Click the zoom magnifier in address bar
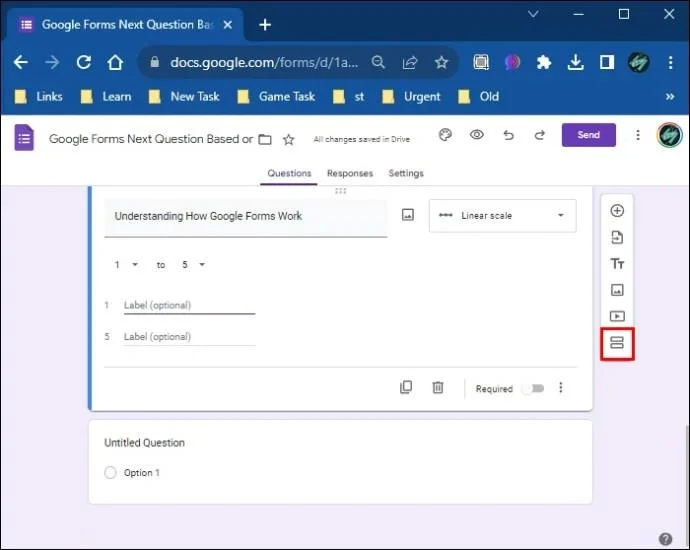The width and height of the screenshot is (690, 550). tap(378, 62)
